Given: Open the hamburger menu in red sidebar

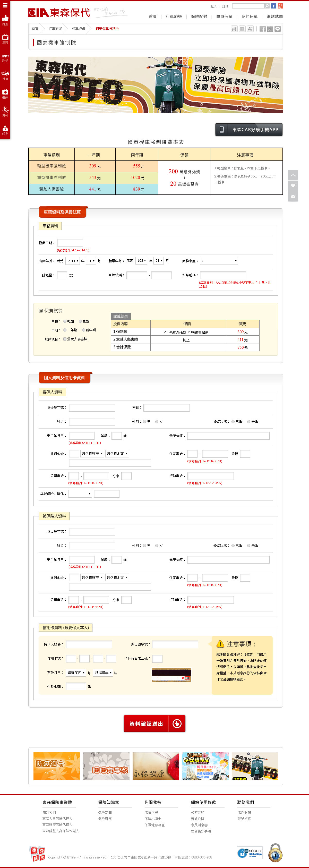Looking at the screenshot, I should pyautogui.click(x=5, y=5).
